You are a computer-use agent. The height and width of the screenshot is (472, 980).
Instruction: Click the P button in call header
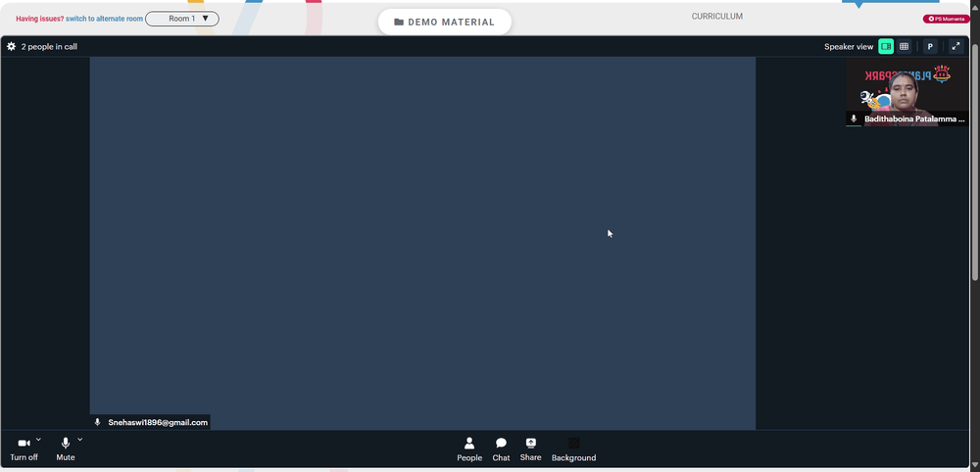coord(930,46)
